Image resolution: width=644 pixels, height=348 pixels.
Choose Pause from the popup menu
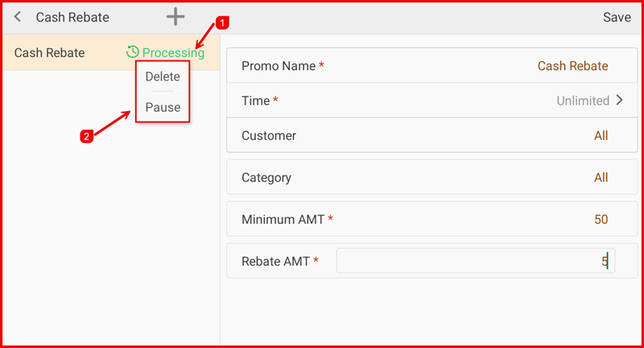click(163, 107)
